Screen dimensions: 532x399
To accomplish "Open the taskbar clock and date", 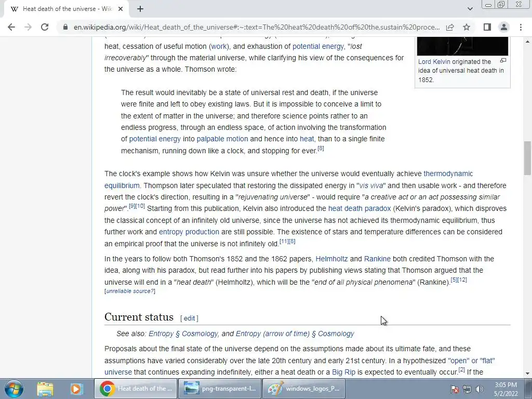I will [506, 389].
